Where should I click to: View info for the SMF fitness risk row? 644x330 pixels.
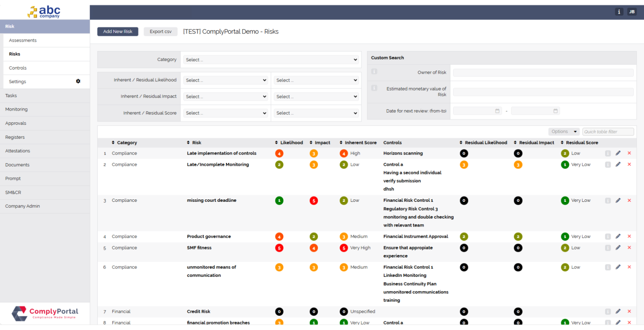[608, 247]
